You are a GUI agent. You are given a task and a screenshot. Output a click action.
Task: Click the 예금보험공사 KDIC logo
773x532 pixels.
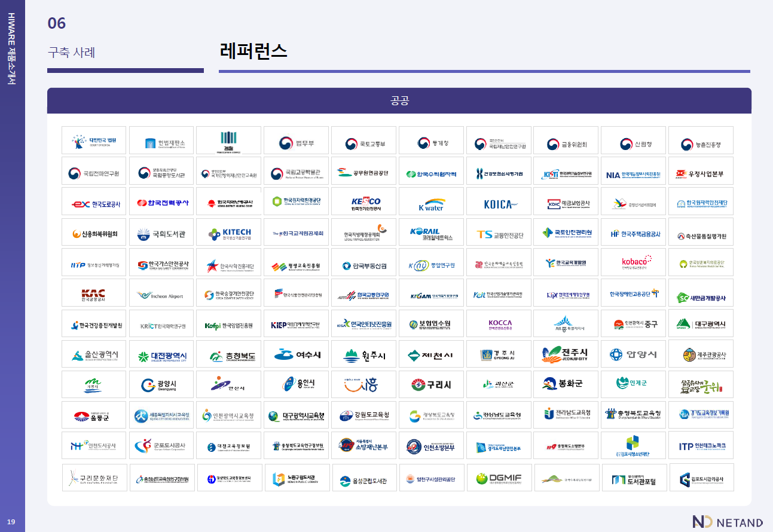(566, 201)
